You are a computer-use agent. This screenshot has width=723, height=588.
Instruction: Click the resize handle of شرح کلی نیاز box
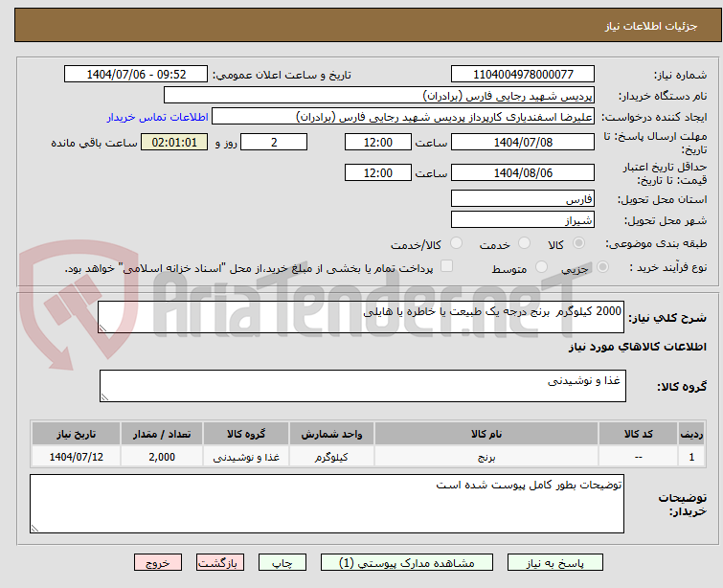pos(102,328)
